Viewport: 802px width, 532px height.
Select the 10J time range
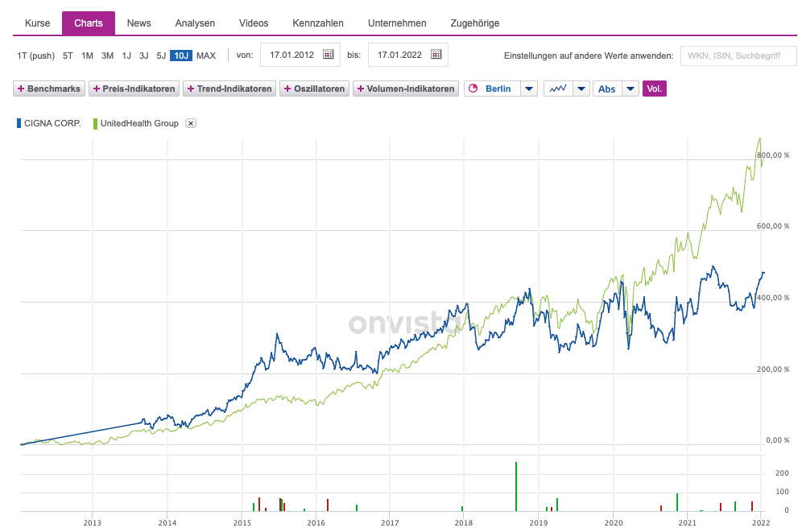tap(181, 56)
